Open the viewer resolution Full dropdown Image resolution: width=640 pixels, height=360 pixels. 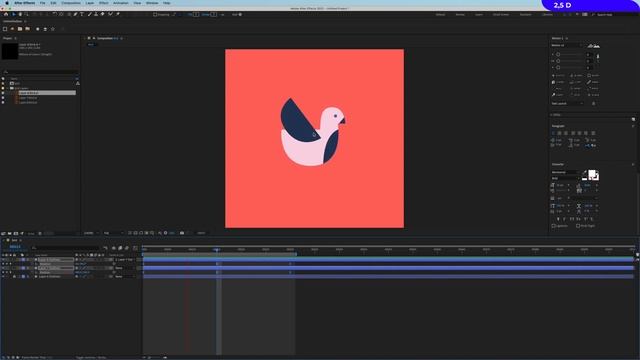(113, 233)
